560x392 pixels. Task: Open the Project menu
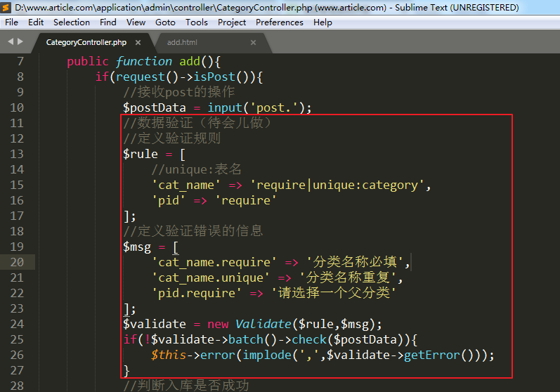[232, 22]
